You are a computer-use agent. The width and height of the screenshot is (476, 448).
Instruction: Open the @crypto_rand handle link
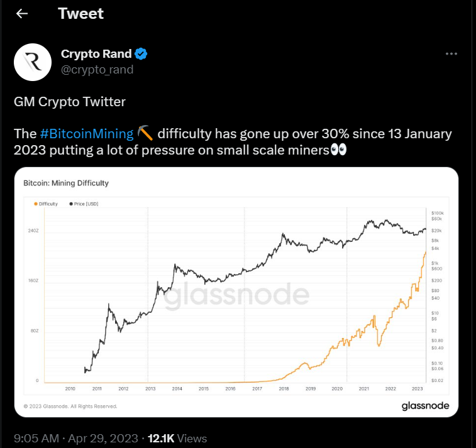[x=97, y=70]
